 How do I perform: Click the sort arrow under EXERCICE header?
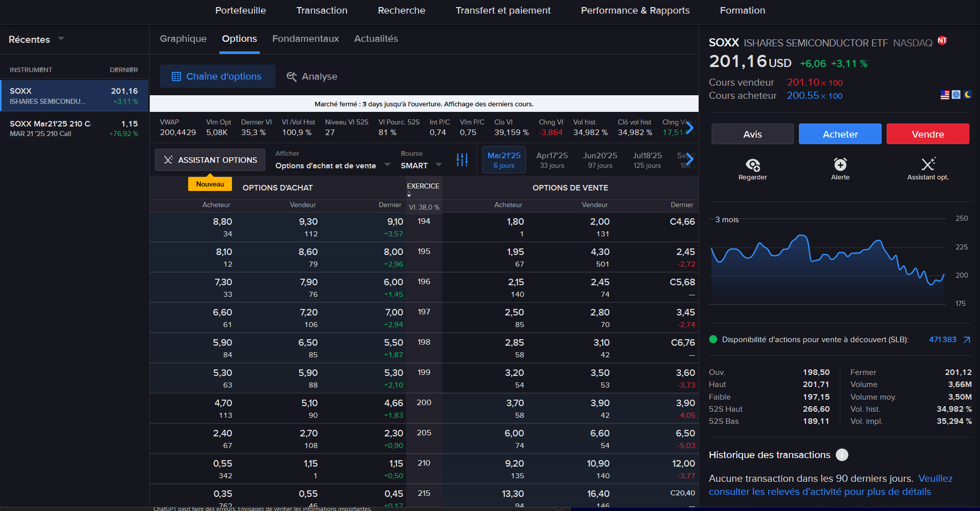(409, 195)
